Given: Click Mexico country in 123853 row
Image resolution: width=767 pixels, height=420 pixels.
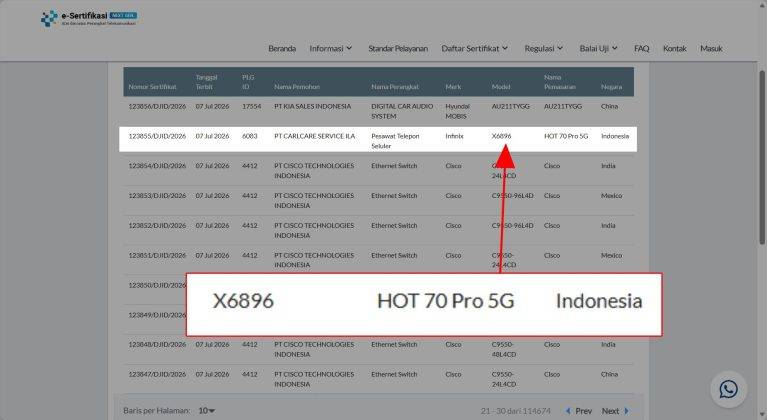Looking at the screenshot, I should click(611, 196).
